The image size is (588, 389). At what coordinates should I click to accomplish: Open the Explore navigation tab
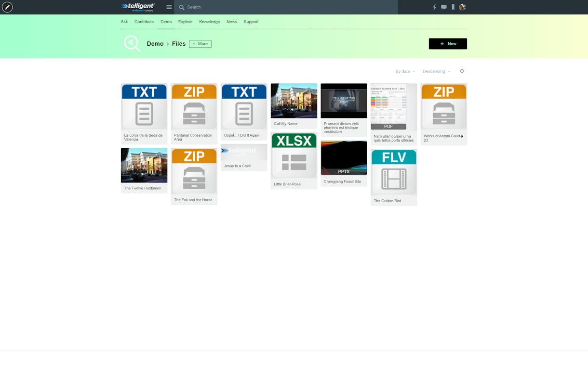pos(185,22)
